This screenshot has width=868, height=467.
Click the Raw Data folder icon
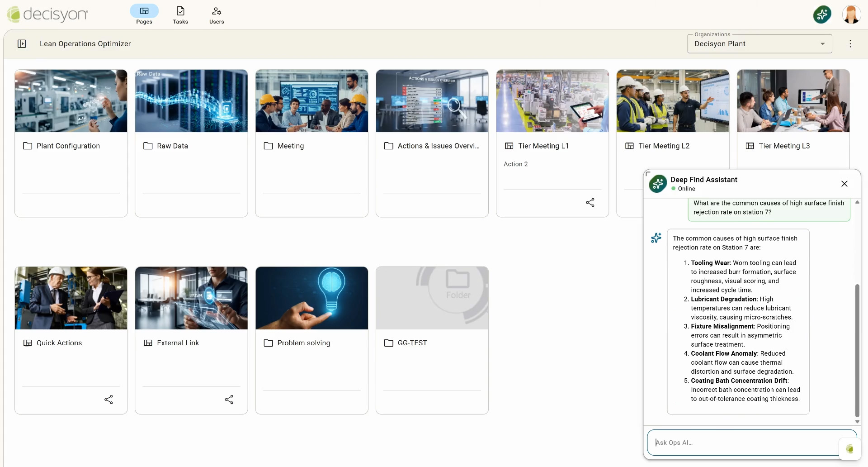(x=148, y=146)
